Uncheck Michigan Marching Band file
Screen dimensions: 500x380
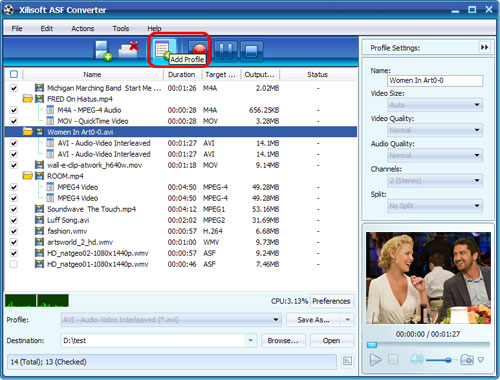click(14, 88)
